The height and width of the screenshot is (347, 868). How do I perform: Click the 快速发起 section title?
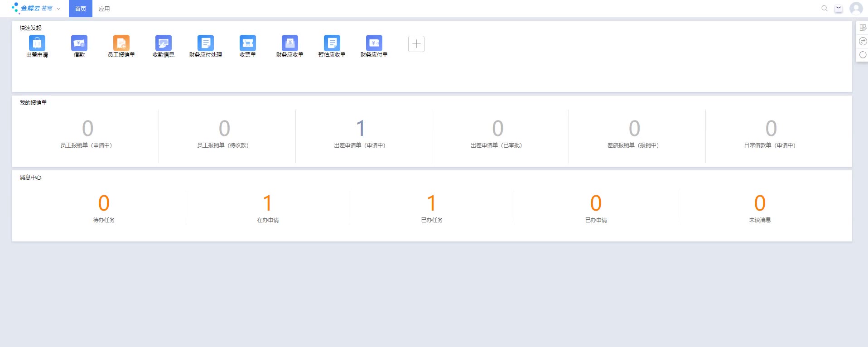tap(30, 28)
